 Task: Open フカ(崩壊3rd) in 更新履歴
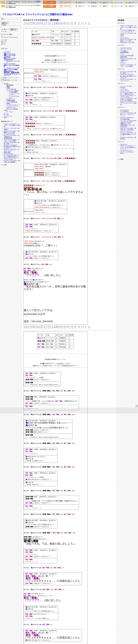(124, 51)
